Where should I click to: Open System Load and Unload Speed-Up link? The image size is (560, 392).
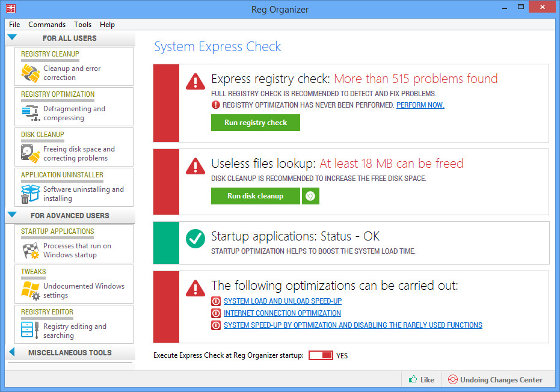point(283,301)
